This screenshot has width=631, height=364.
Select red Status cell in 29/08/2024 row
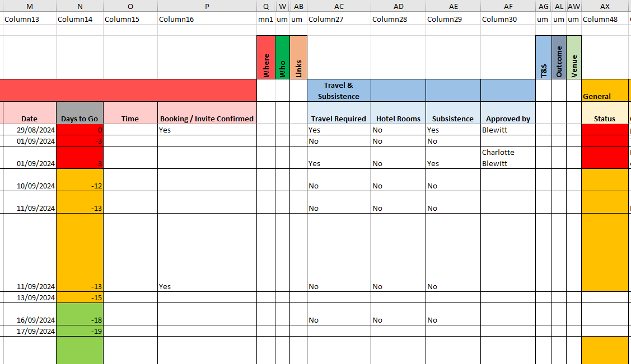tap(605, 130)
